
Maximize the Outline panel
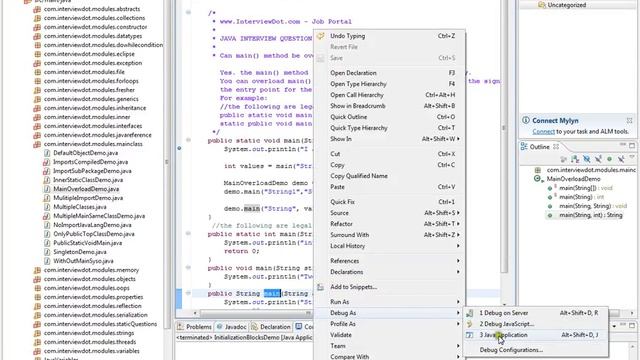point(632,145)
